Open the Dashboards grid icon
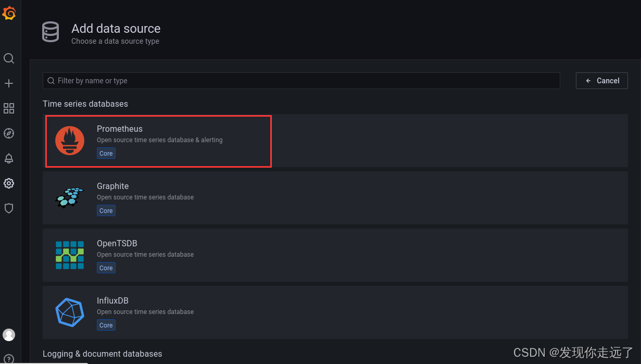Screen dimensions: 641x364 (x=9, y=108)
